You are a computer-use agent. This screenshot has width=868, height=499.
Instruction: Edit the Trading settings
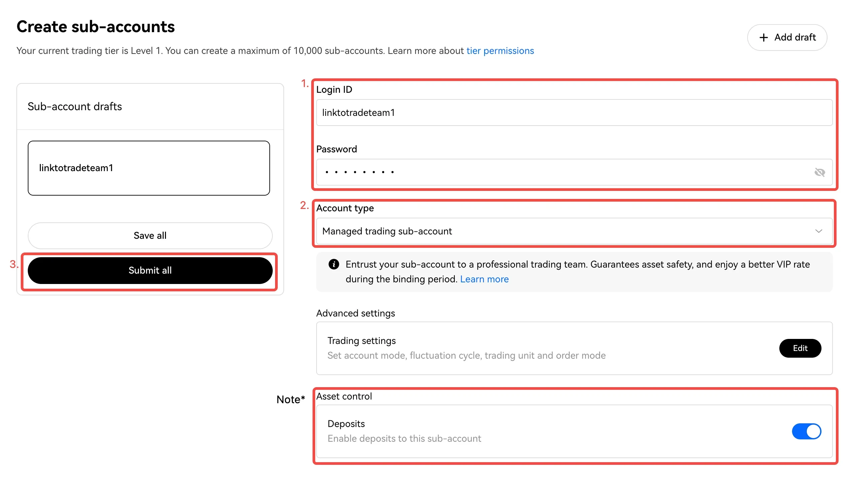click(800, 348)
